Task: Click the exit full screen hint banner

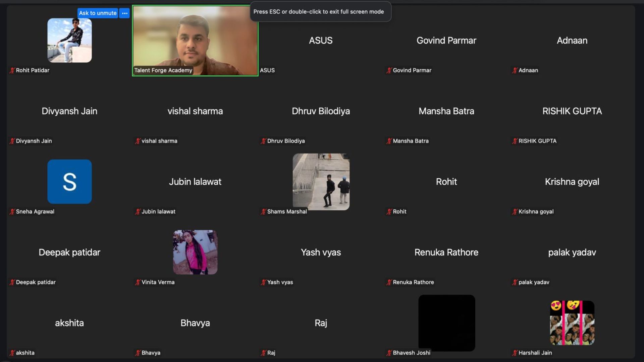Action: pyautogui.click(x=318, y=12)
